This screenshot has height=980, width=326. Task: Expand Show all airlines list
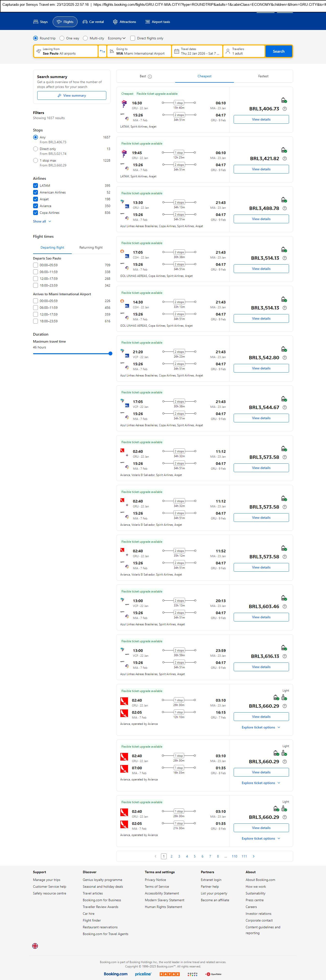tap(42, 221)
